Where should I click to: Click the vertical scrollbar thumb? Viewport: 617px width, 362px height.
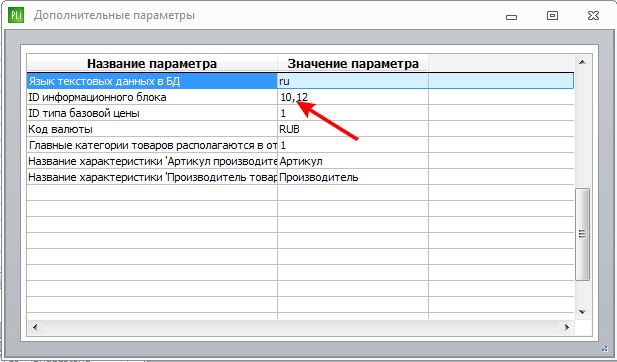coord(582,234)
